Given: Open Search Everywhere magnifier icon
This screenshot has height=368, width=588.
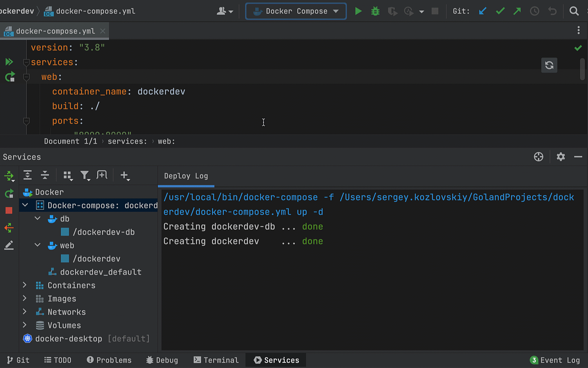Looking at the screenshot, I should point(574,11).
